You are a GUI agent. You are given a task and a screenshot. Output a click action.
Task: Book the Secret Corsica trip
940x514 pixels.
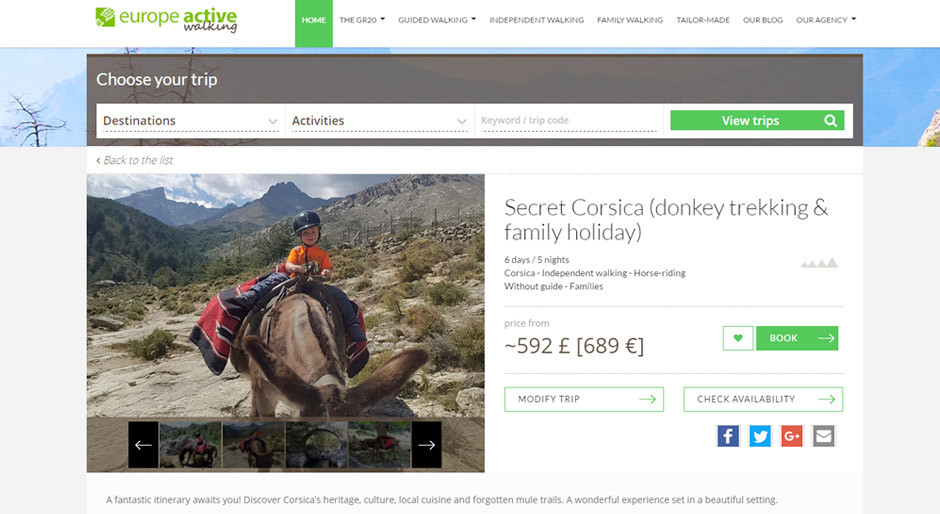[x=797, y=338]
